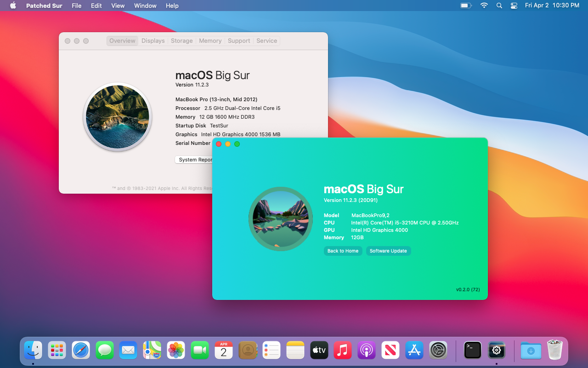This screenshot has width=588, height=368.
Task: Select Overview tab in About This Mac
Action: pos(122,41)
